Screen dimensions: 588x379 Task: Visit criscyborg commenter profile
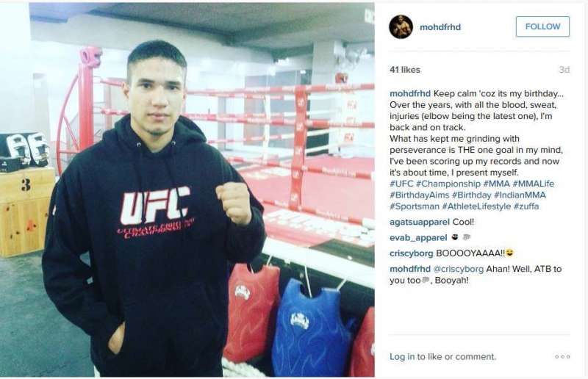pos(412,253)
